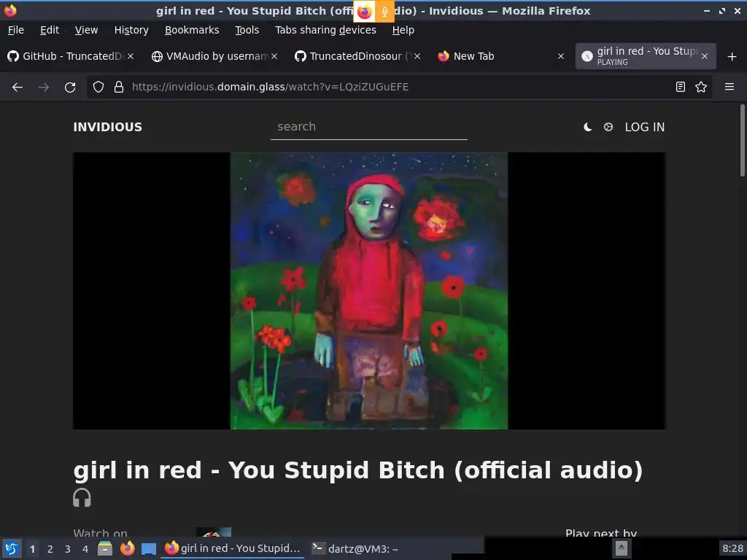Click the video player area
747x560 pixels.
click(x=369, y=291)
